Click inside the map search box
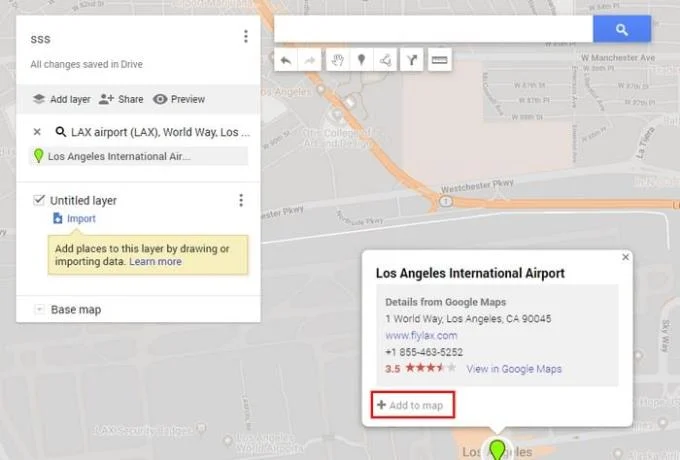Screen dimensions: 680x460 (x=433, y=29)
